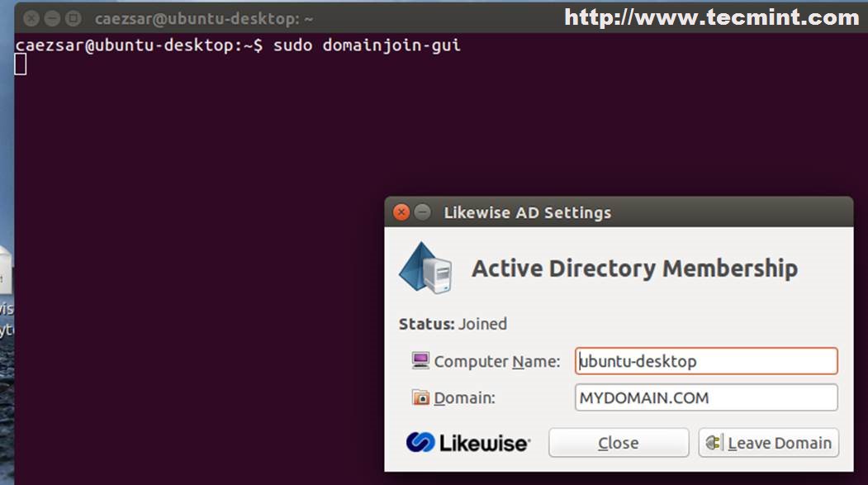Click the Leave Domain button
Viewport: 868px width, 485px height.
pos(768,442)
